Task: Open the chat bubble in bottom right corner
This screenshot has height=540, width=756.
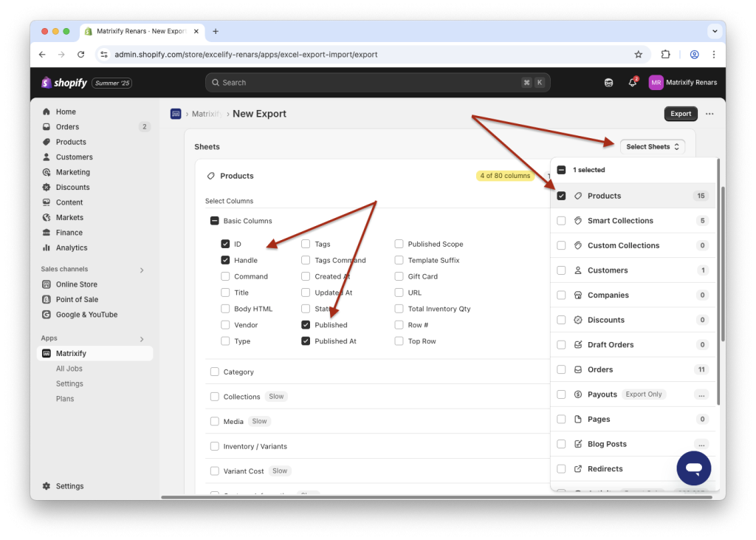Action: click(693, 468)
